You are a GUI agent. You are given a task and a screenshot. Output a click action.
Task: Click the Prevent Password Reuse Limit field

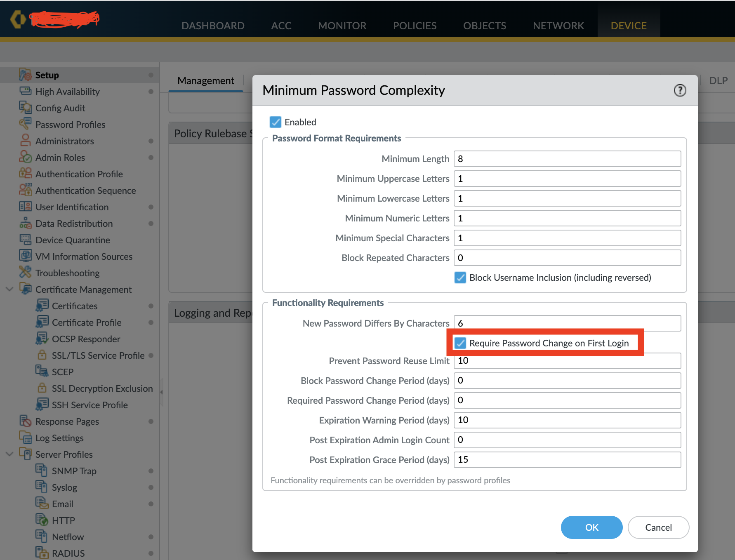567,362
